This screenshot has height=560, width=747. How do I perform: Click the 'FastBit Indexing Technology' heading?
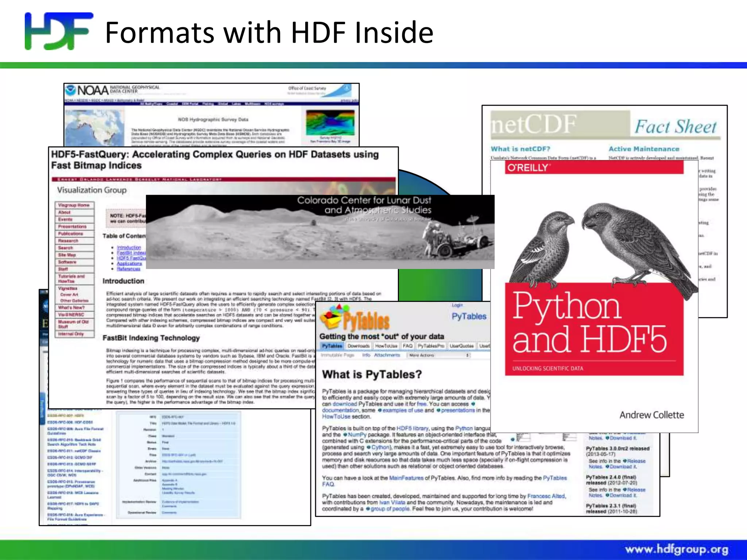151,338
